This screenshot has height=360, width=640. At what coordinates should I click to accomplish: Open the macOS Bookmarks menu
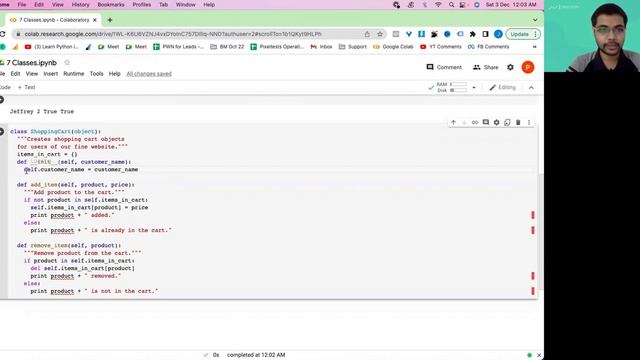111,5
